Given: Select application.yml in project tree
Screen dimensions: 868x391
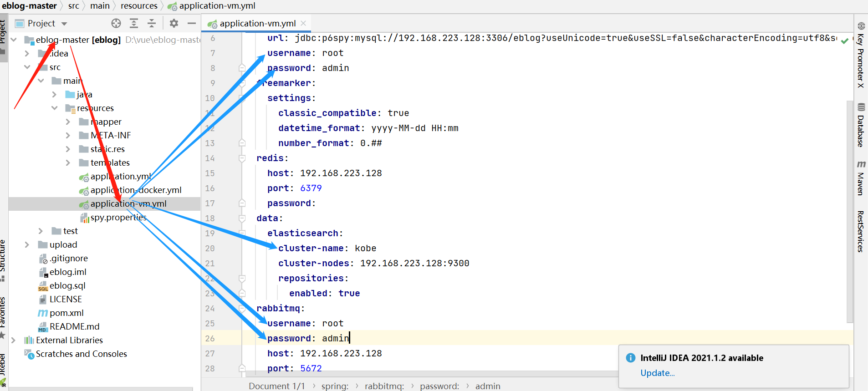Looking at the screenshot, I should (x=120, y=176).
